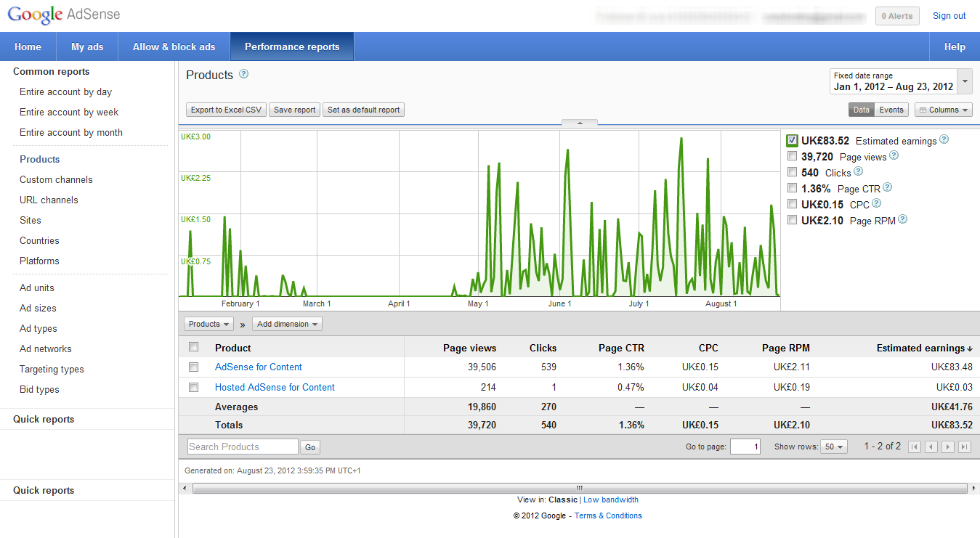
Task: Open the Allow & block ads tab
Action: [x=174, y=46]
